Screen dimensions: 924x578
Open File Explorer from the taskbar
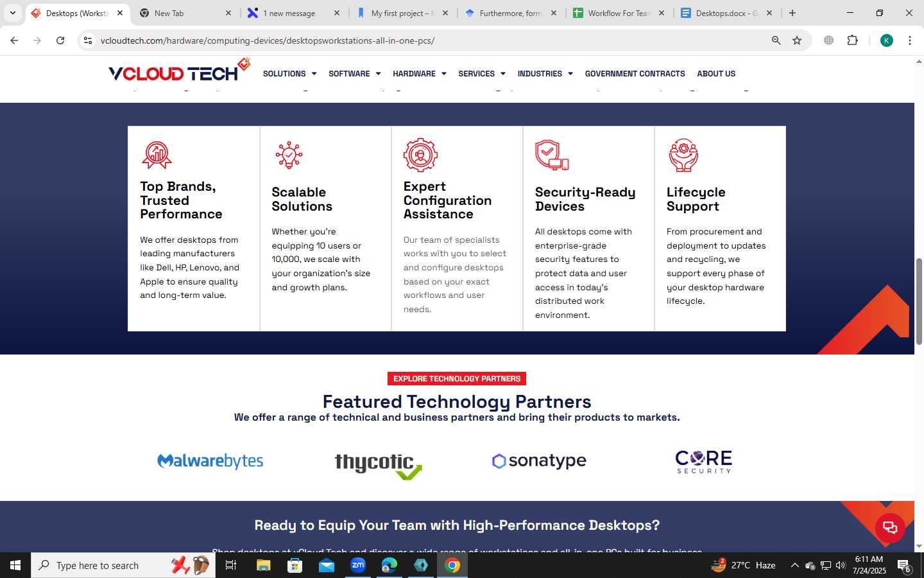coord(264,565)
